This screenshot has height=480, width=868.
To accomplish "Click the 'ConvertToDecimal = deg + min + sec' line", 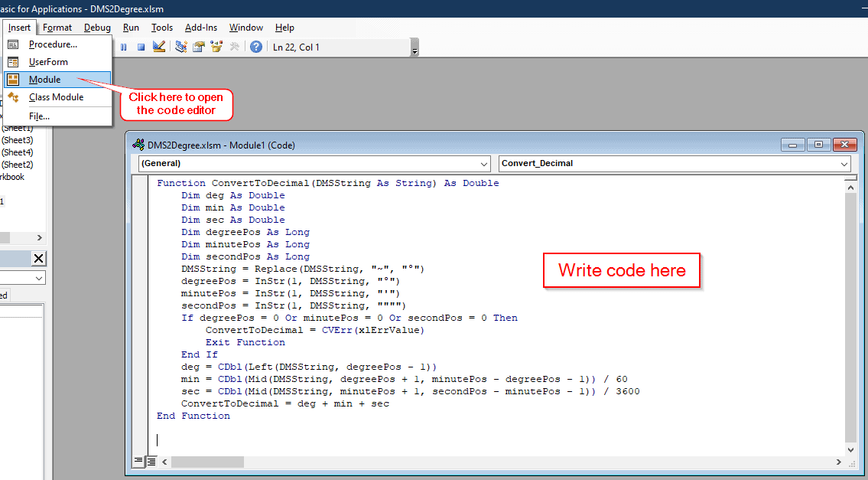I will [x=285, y=403].
